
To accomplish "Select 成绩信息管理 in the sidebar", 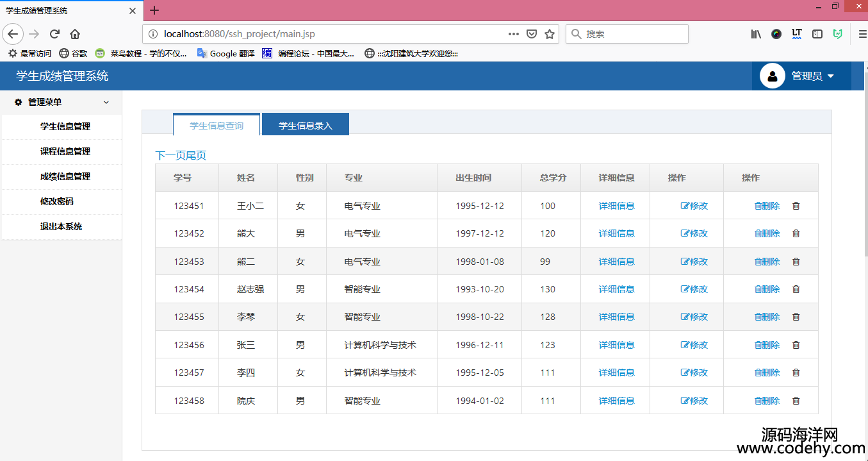I will tap(65, 176).
